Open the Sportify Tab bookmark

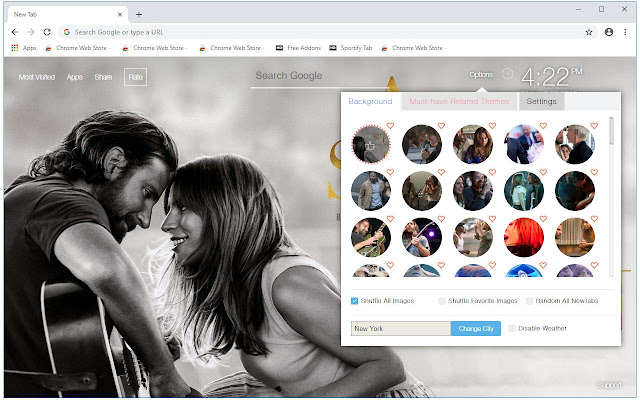[x=351, y=48]
